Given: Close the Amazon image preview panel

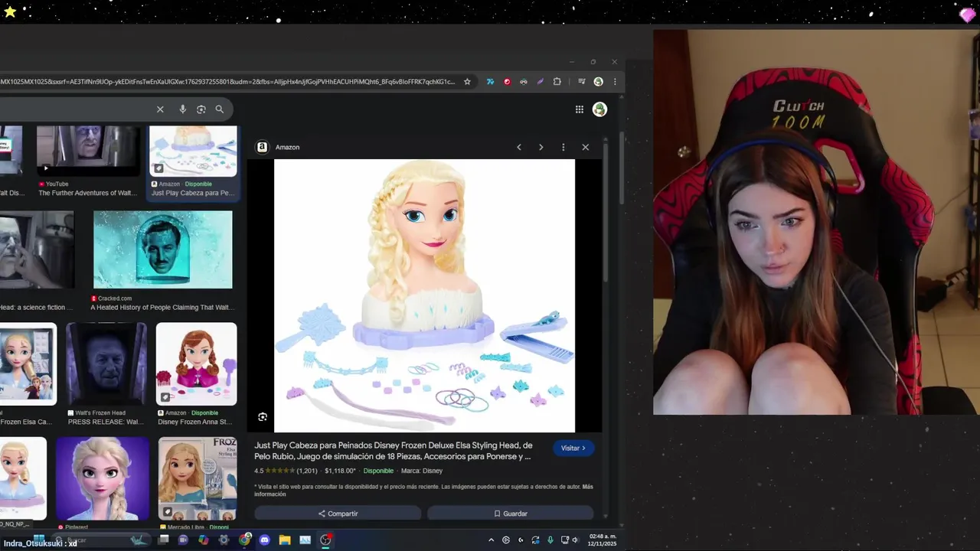Looking at the screenshot, I should point(585,147).
